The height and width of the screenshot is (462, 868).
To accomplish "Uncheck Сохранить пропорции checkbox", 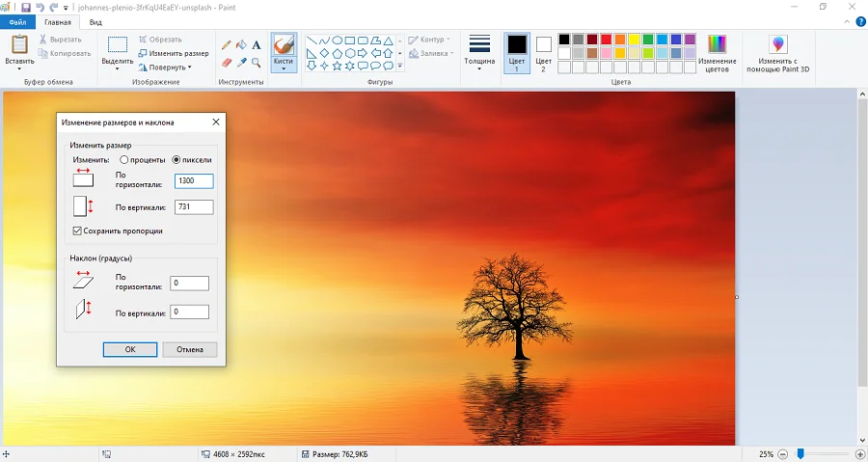I will point(77,231).
